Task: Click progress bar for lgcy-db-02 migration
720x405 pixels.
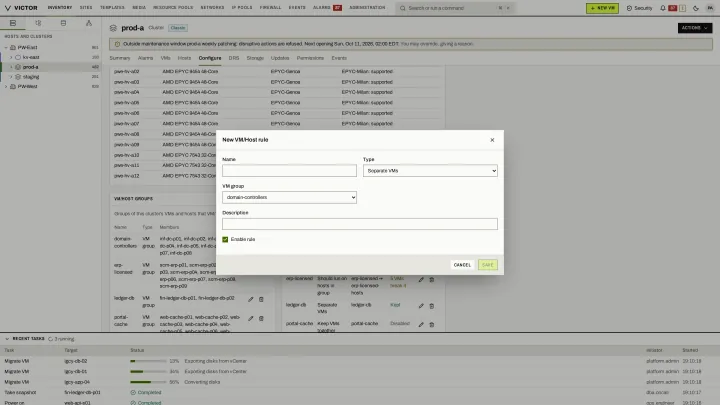Action: [x=148, y=361]
